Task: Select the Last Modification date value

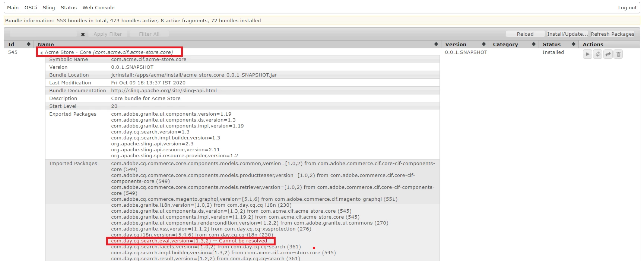Action: [x=148, y=83]
